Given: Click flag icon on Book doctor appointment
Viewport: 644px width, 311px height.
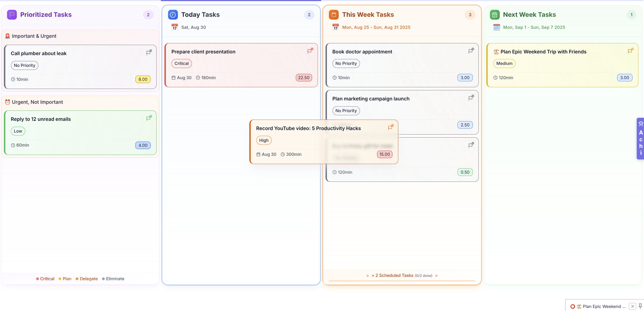Looking at the screenshot, I should click(471, 51).
